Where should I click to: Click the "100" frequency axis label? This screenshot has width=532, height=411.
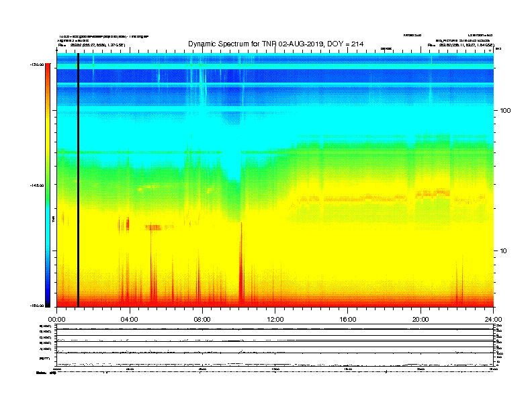point(505,111)
